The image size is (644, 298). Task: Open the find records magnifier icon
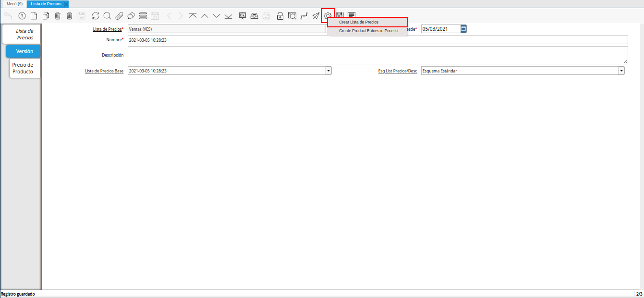pos(108,16)
